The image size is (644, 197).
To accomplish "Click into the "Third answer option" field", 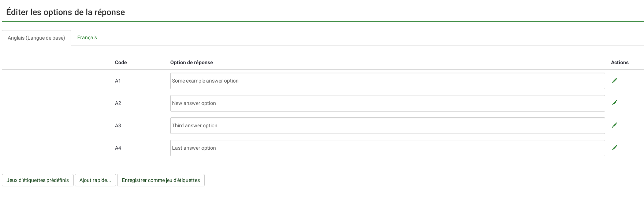I will [x=387, y=125].
